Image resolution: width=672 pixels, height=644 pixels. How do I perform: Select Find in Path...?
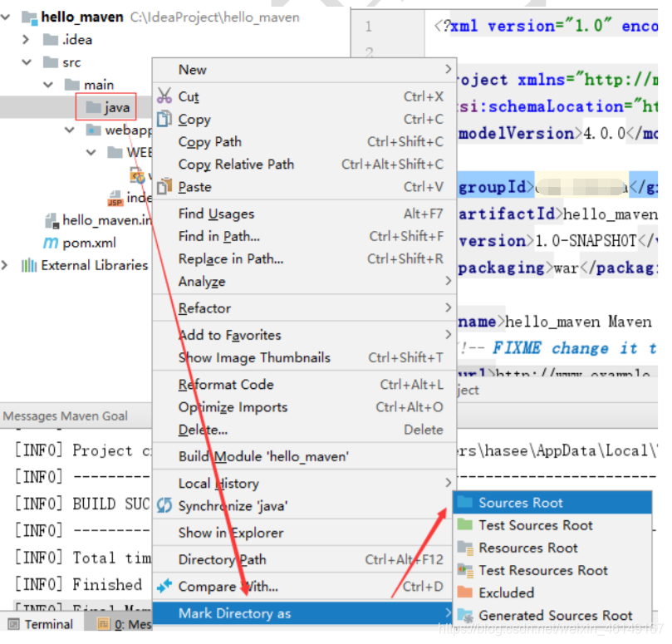click(304, 236)
